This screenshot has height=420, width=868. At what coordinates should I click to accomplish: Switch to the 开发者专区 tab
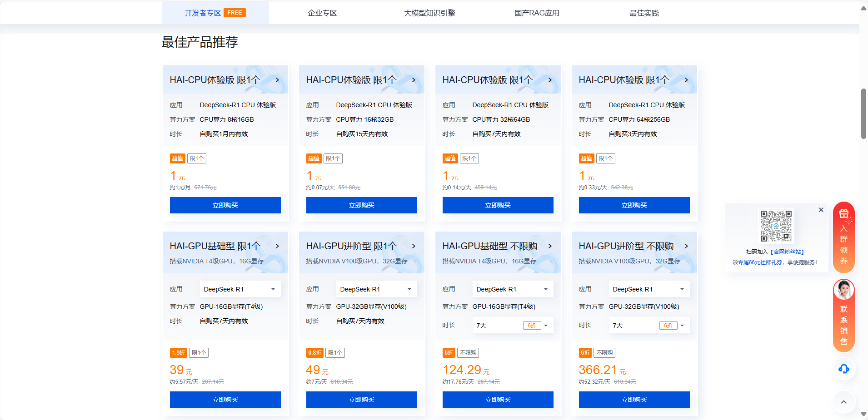[x=215, y=13]
